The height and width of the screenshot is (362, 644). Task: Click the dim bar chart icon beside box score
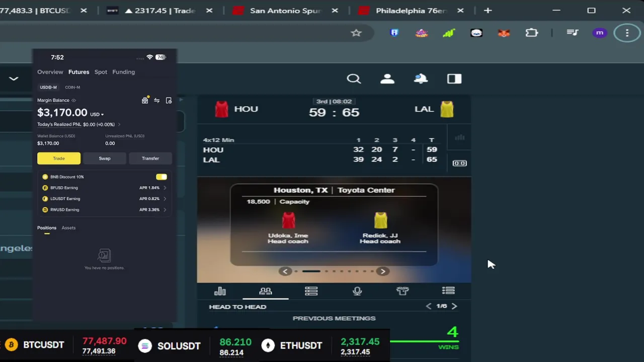(x=459, y=137)
